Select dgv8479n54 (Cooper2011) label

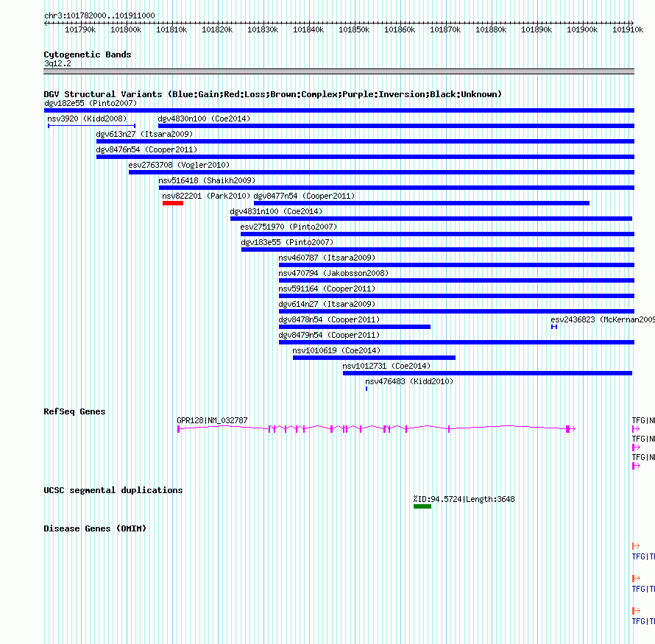tap(329, 335)
